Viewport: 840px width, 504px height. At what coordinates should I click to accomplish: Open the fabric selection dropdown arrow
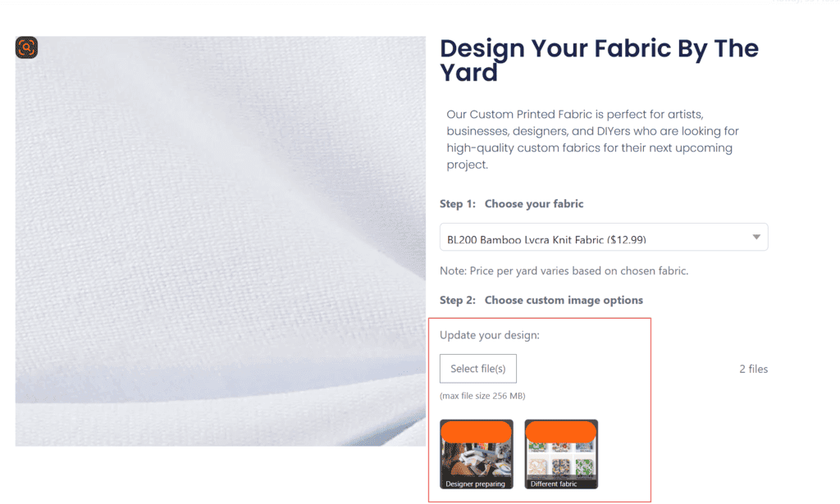[x=756, y=237]
